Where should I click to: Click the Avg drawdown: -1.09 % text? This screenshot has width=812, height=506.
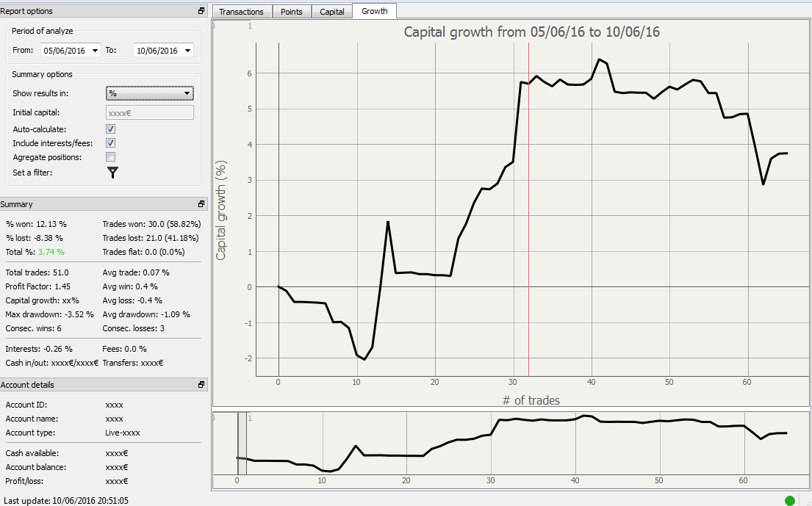coord(146,314)
